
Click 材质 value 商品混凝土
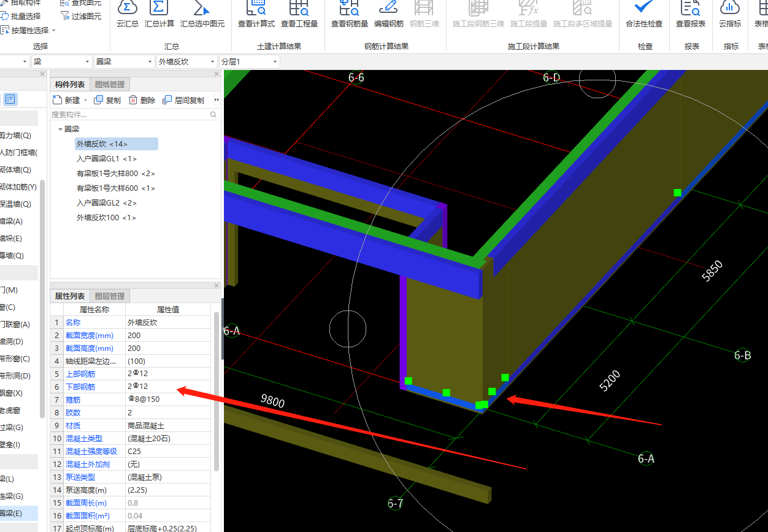168,425
